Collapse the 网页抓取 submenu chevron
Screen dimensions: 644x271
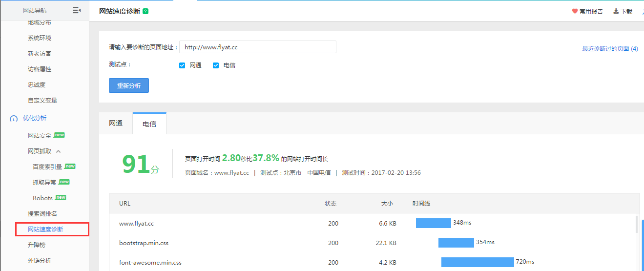pos(58,151)
